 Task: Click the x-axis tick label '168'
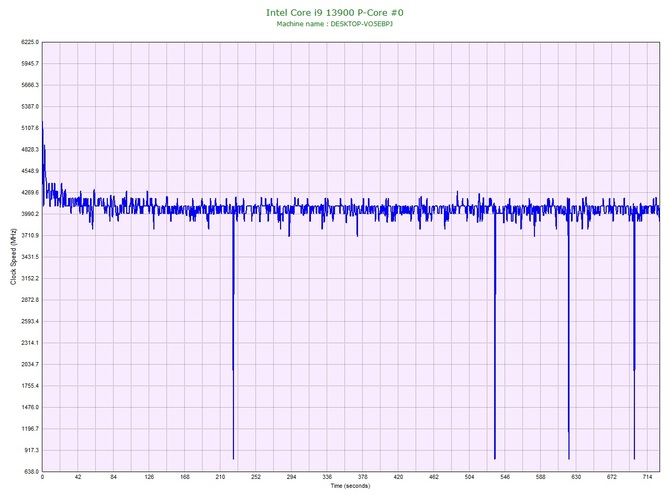point(185,477)
